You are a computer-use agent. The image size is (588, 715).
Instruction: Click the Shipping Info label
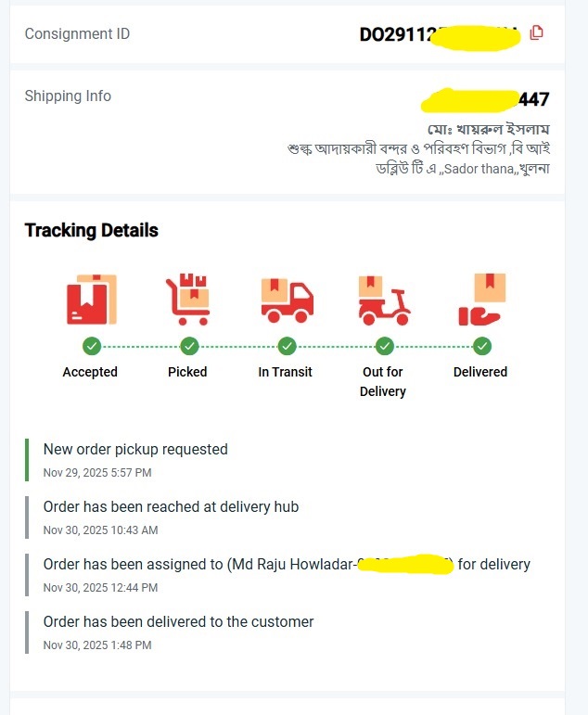(68, 96)
